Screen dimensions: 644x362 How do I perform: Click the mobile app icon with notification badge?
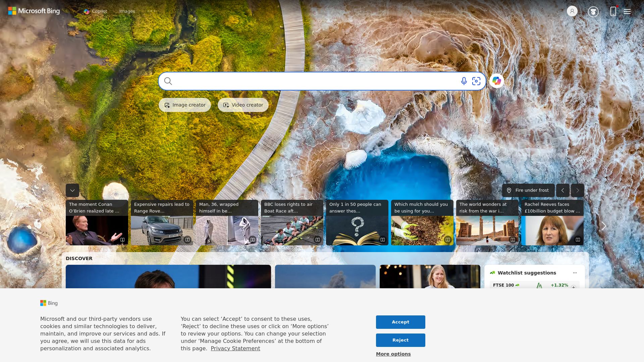coord(613,11)
